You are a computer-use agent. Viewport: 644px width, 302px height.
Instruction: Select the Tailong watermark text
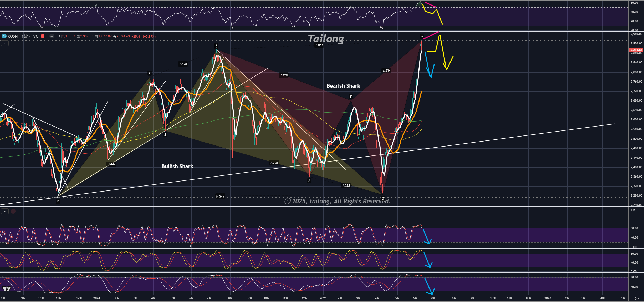pos(326,39)
